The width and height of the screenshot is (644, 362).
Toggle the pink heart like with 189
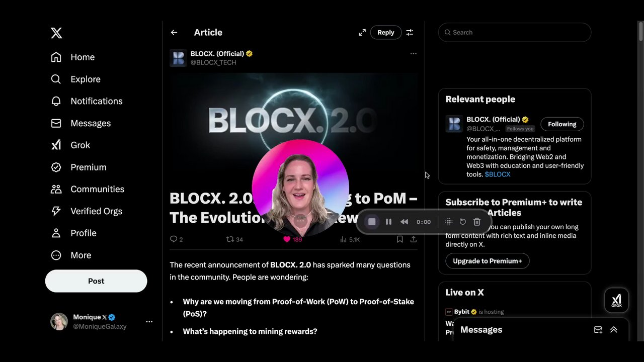click(287, 239)
